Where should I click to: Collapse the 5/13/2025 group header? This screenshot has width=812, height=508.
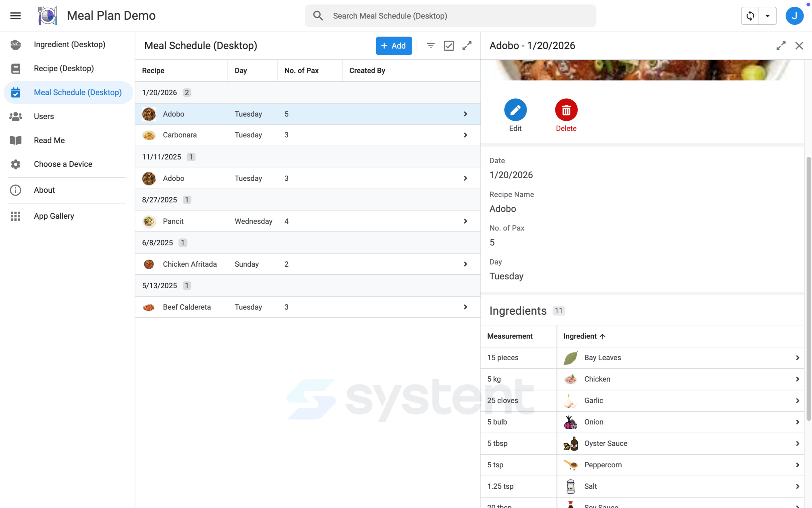pyautogui.click(x=308, y=285)
